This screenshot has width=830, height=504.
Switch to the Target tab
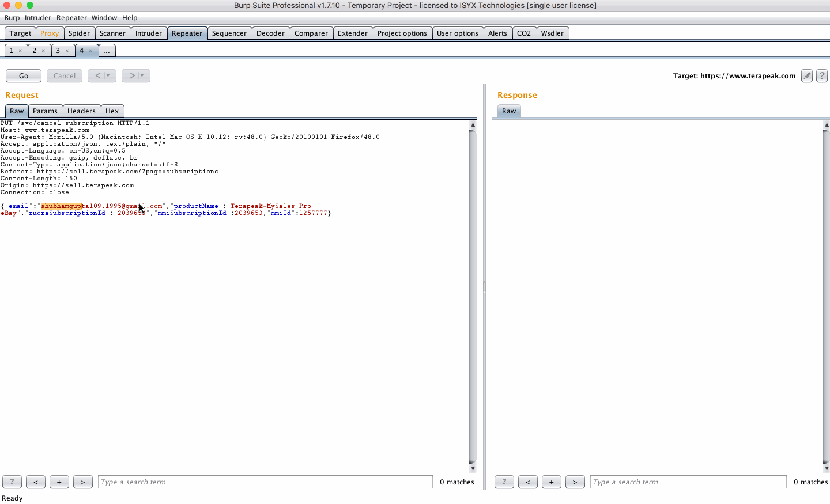[x=20, y=33]
